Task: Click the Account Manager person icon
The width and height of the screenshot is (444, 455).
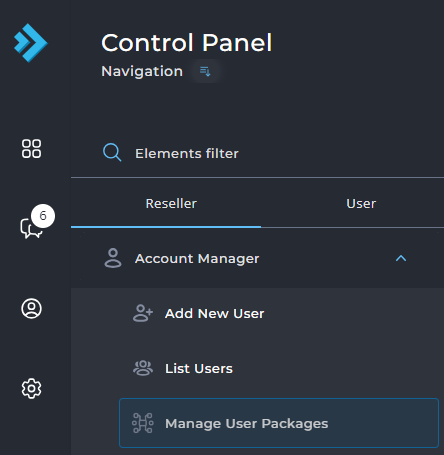Action: click(113, 258)
